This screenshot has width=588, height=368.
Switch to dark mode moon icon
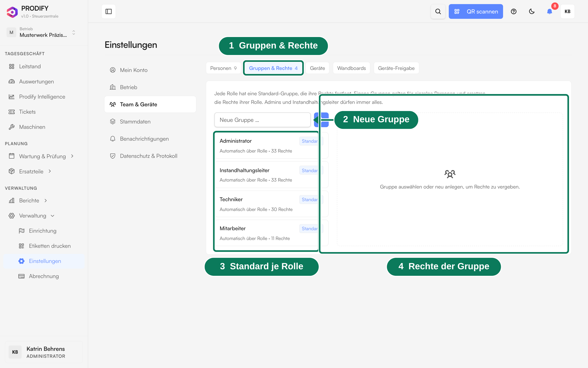tap(532, 11)
